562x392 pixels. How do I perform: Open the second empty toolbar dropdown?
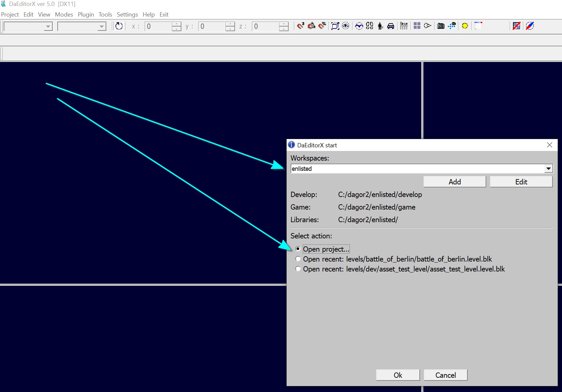(x=102, y=26)
